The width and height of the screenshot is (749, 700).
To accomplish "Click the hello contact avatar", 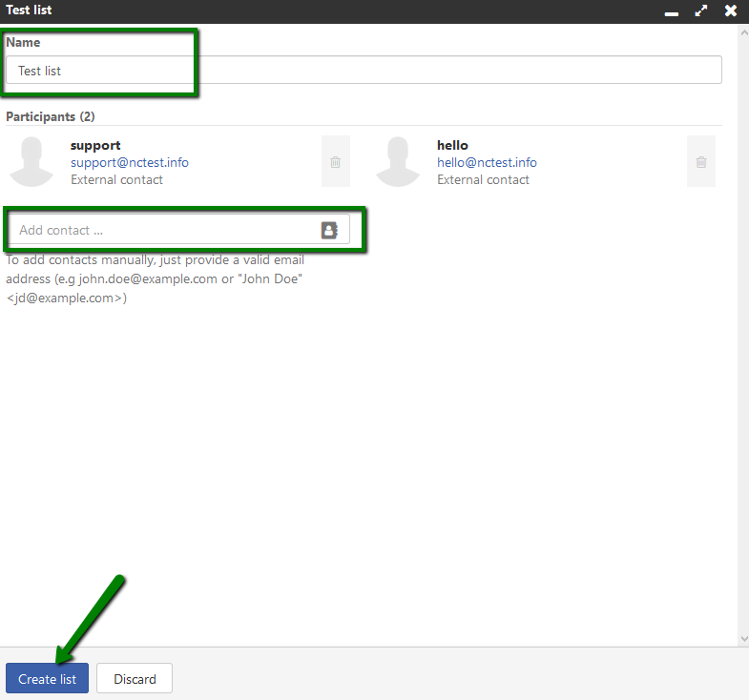I will point(398,161).
